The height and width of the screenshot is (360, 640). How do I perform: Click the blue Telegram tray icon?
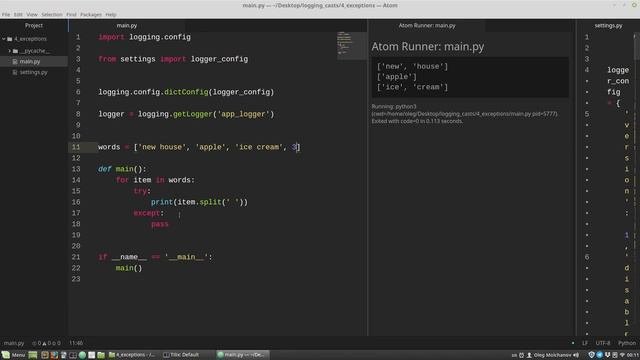pyautogui.click(x=600, y=355)
